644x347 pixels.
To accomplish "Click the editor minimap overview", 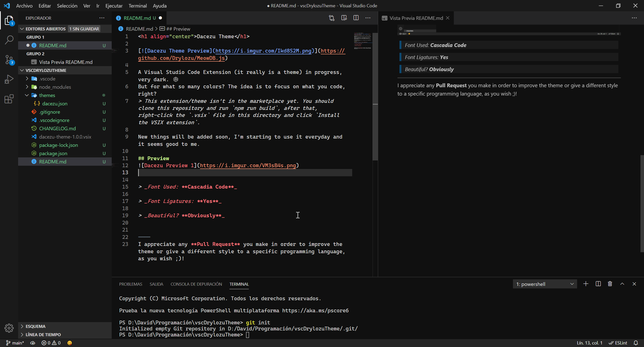I will point(363,41).
